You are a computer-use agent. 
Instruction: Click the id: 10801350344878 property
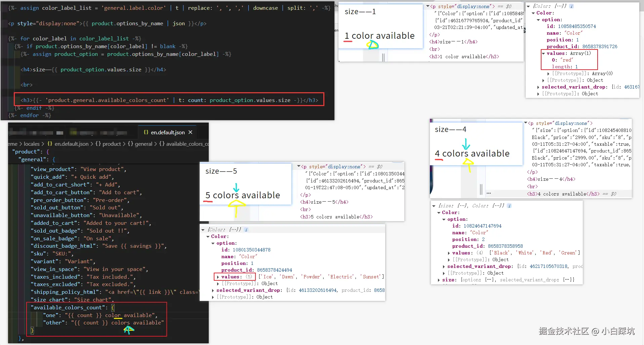coord(246,250)
